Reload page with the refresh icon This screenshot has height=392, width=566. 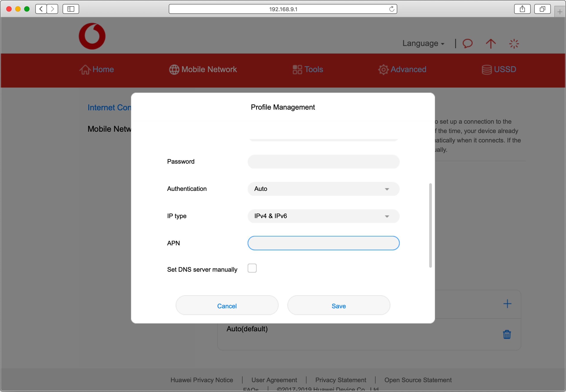[x=392, y=9]
